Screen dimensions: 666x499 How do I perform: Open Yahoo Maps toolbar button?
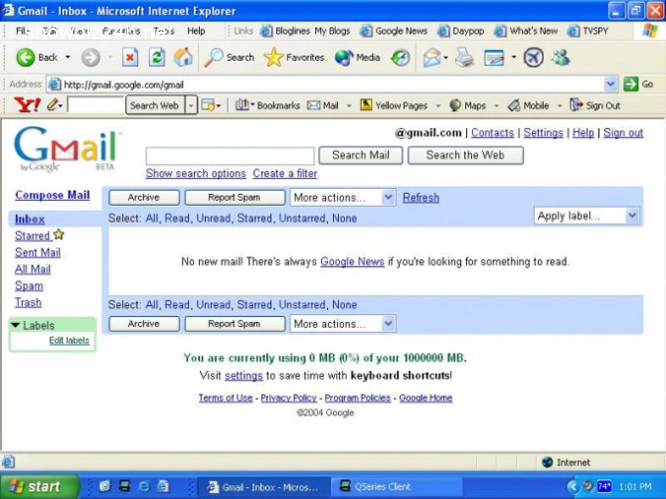coord(468,105)
